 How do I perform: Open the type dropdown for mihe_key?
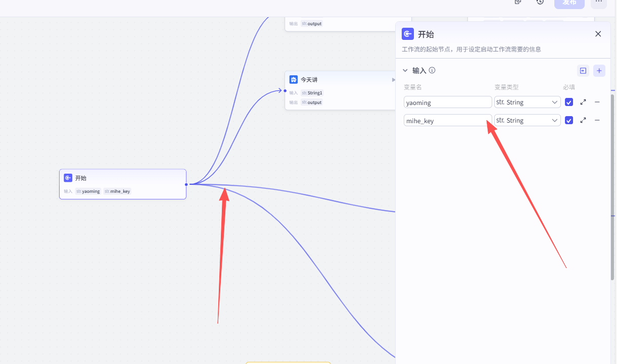pos(527,120)
